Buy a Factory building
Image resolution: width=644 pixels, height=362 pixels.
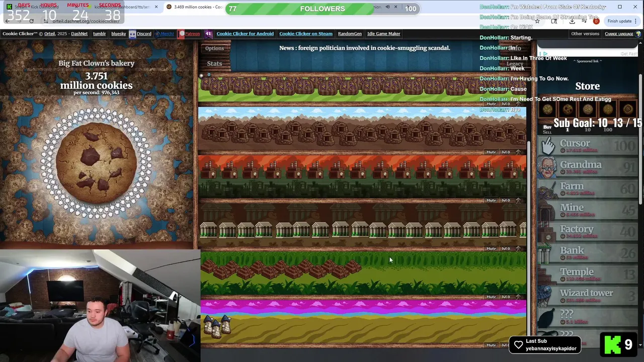[588, 232]
